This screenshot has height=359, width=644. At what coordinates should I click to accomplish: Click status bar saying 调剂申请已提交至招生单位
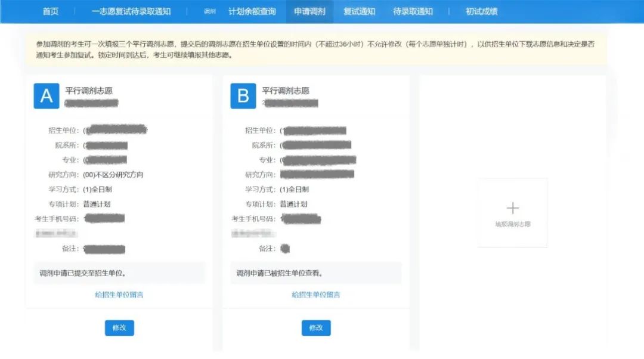click(119, 273)
